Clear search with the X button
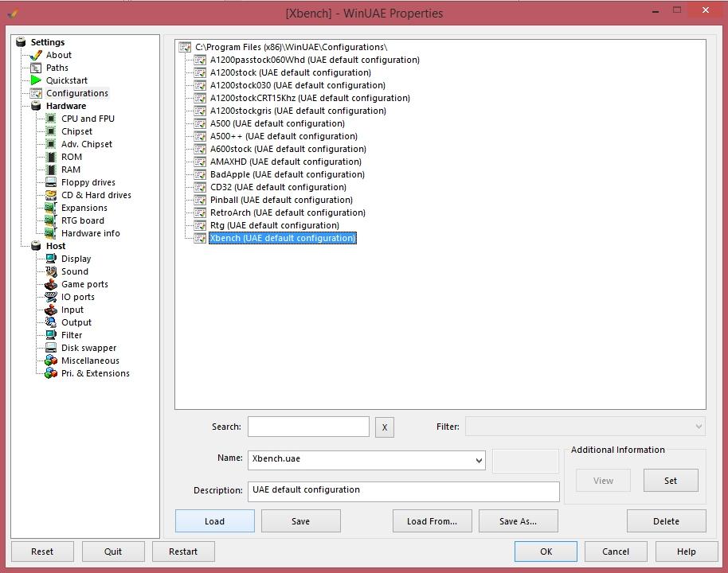728x573 pixels. pyautogui.click(x=385, y=427)
